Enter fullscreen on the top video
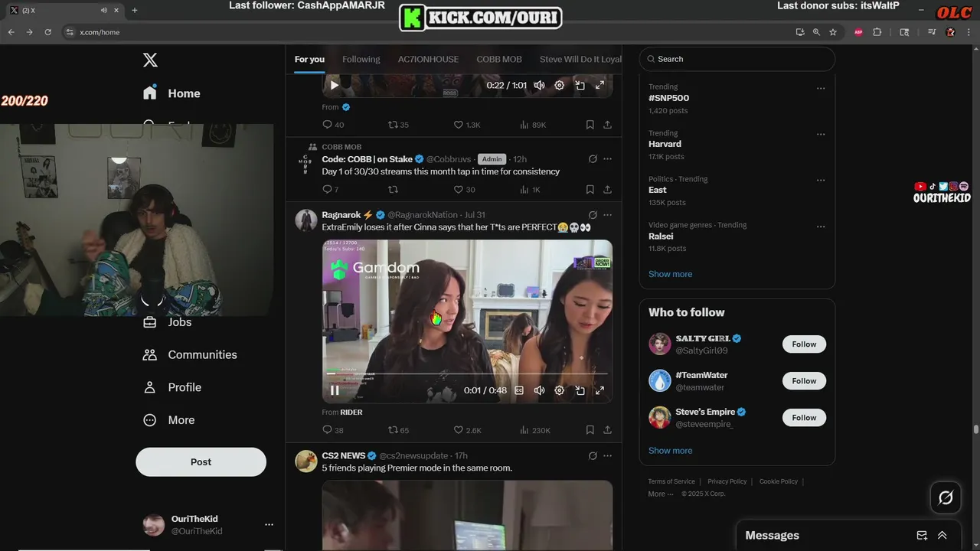This screenshot has width=980, height=551. coord(600,85)
